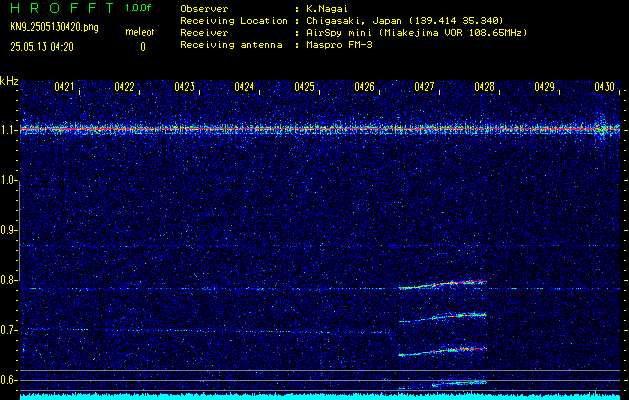Click the 0429 time marker
Viewport: 629px width, 400px height.
(545, 87)
